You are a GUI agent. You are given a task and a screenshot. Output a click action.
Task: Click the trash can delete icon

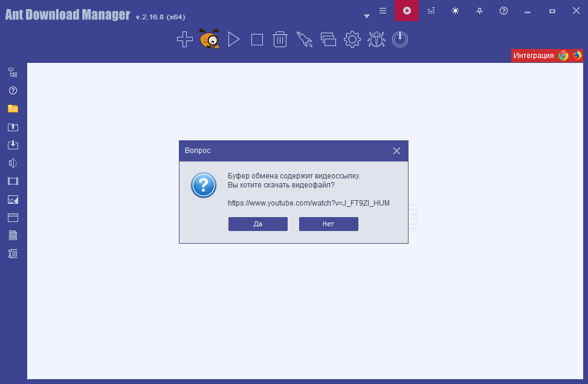click(280, 40)
